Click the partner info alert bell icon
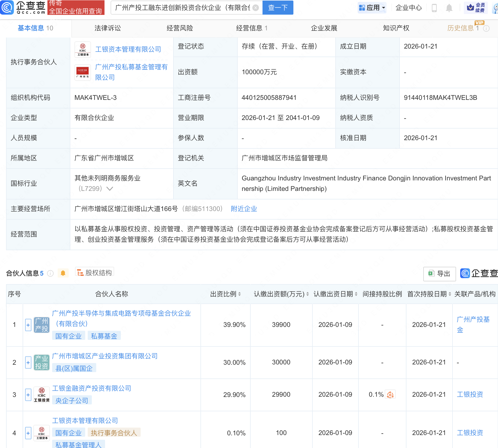This screenshot has width=498, height=448. [x=63, y=273]
